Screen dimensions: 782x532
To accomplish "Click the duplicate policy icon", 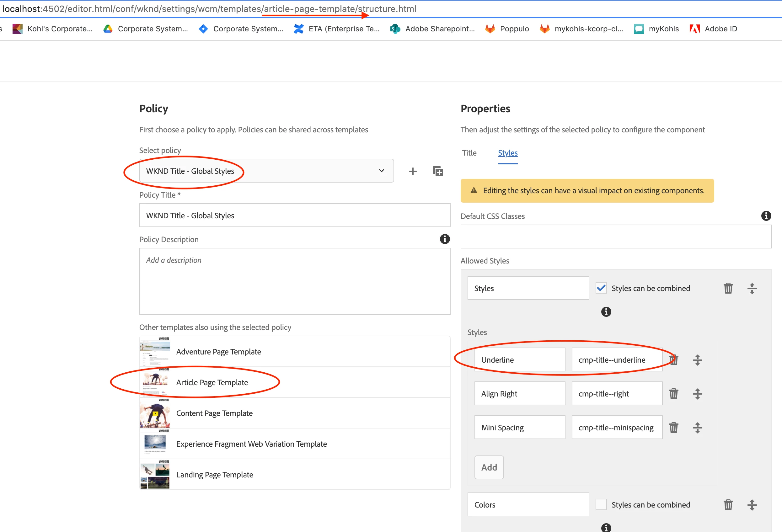I will tap(438, 171).
